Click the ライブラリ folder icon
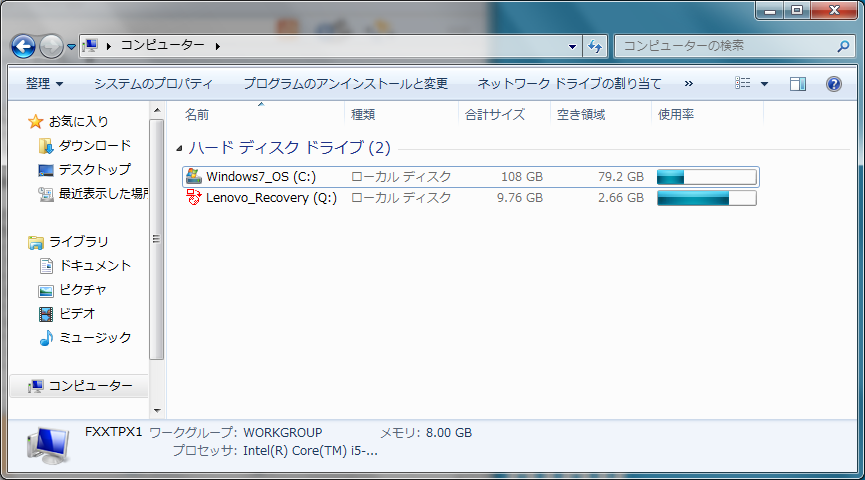 coord(36,242)
